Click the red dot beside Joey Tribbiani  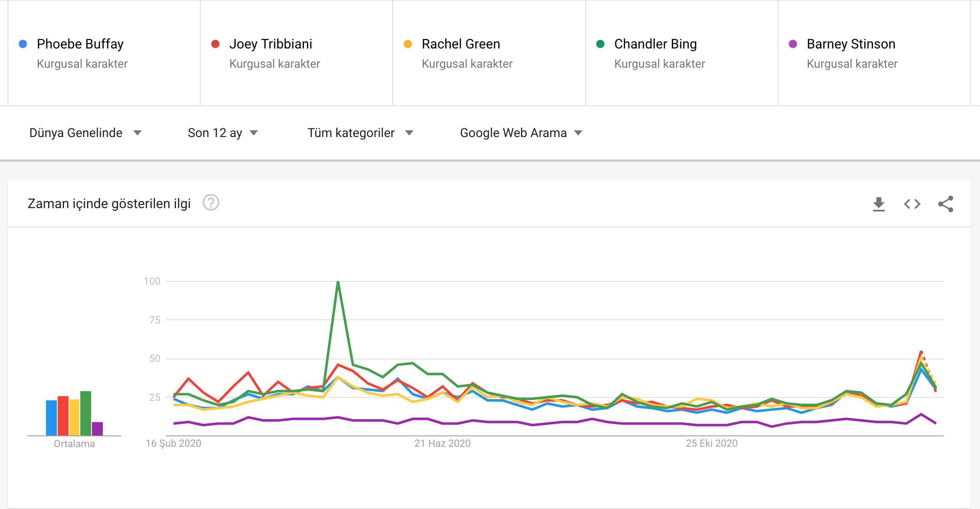[215, 44]
